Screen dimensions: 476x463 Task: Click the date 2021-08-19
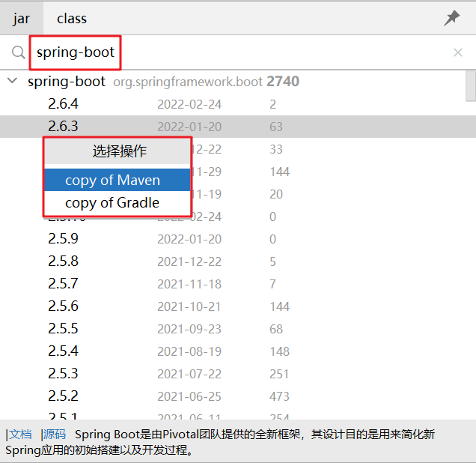189,352
